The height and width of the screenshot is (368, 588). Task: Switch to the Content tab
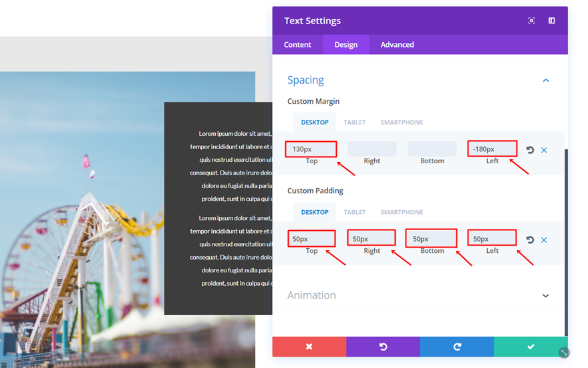pos(297,45)
